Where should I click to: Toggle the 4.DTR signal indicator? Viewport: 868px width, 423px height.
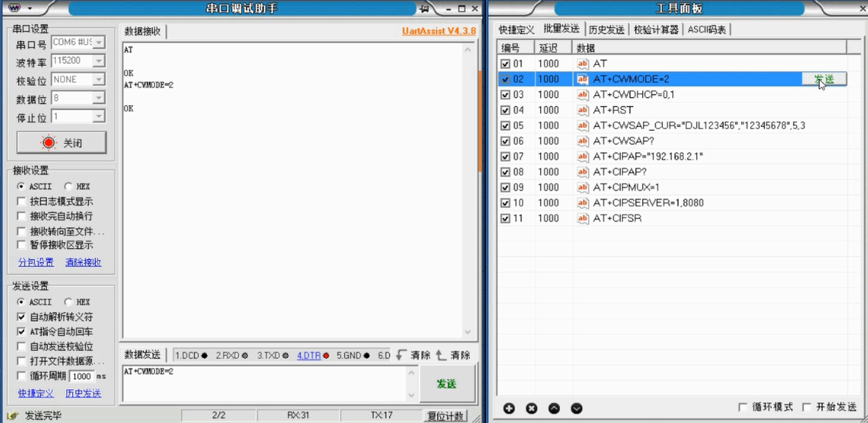click(x=313, y=356)
